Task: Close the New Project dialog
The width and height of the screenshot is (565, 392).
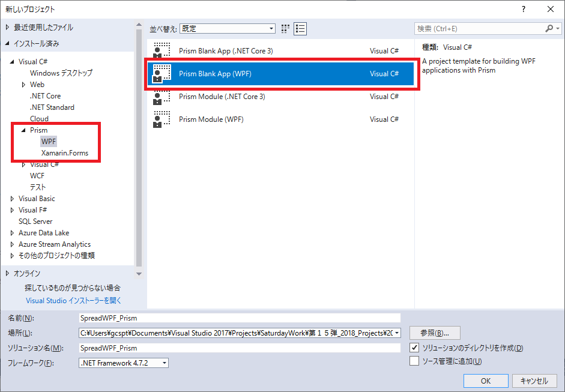Action: coord(551,10)
